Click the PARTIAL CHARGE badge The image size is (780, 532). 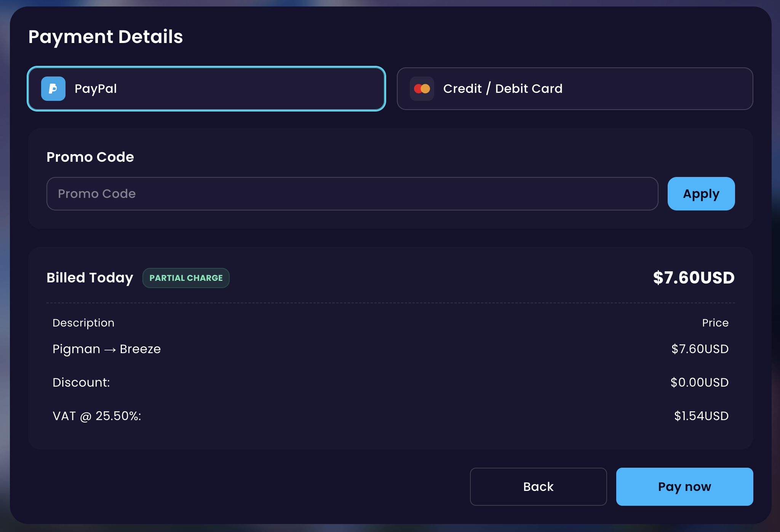point(186,278)
